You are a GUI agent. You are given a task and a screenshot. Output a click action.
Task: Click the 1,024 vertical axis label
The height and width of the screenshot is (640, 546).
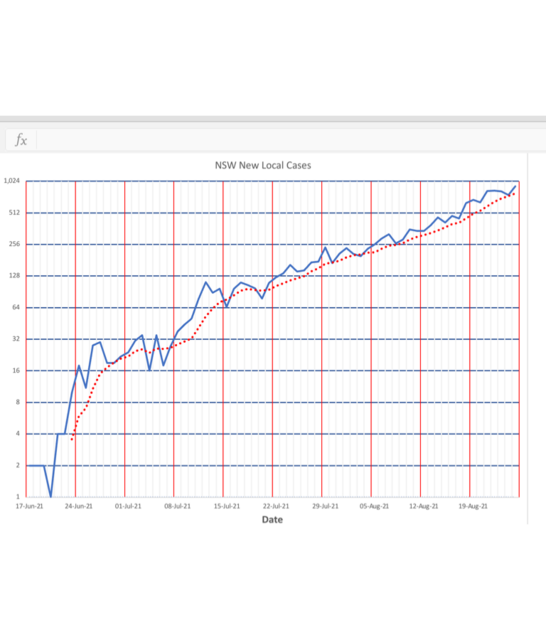coord(11,180)
